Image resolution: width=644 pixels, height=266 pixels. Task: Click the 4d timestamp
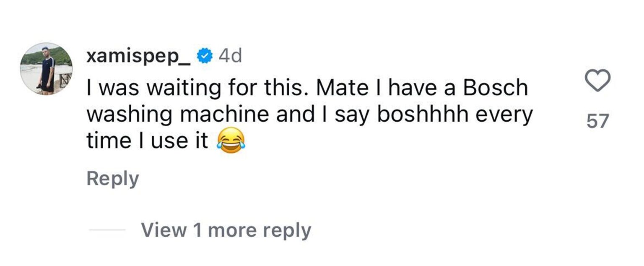tap(230, 56)
